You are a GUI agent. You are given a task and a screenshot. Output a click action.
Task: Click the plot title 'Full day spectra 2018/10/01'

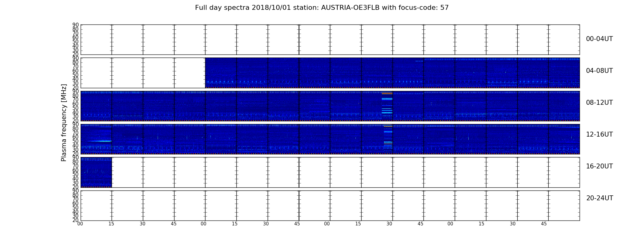(322, 8)
